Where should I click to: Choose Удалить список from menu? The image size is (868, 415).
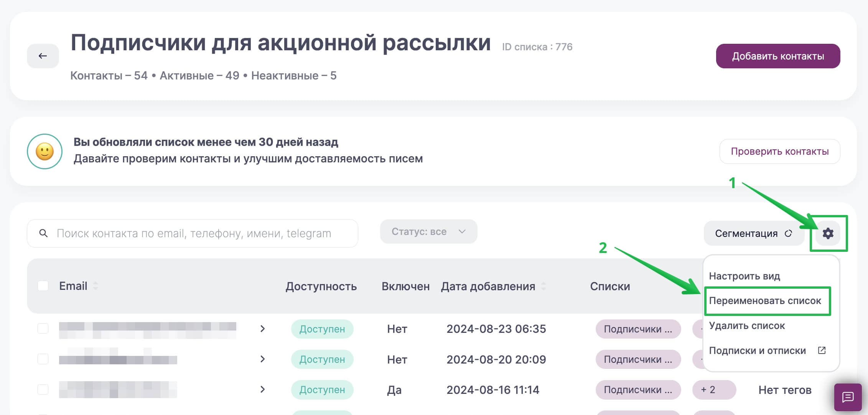[x=747, y=326]
